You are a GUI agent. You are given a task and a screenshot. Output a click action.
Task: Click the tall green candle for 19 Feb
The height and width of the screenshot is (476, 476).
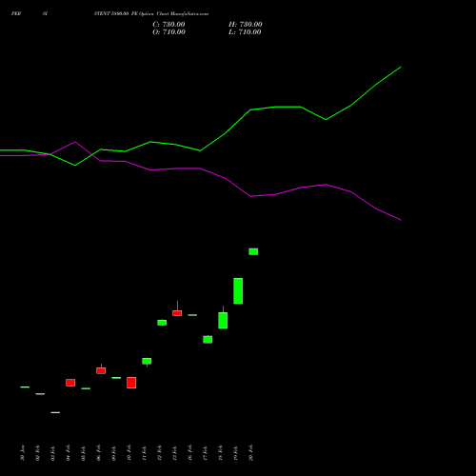[x=238, y=291]
